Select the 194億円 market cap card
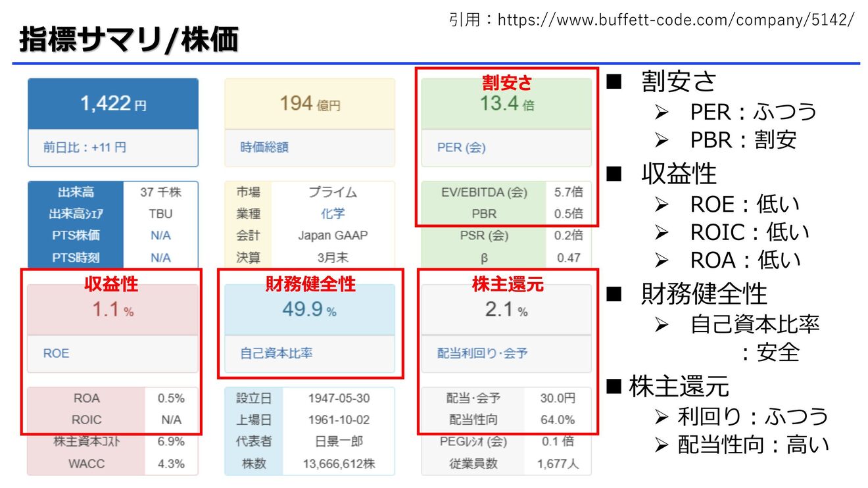The image size is (868, 488). (309, 104)
